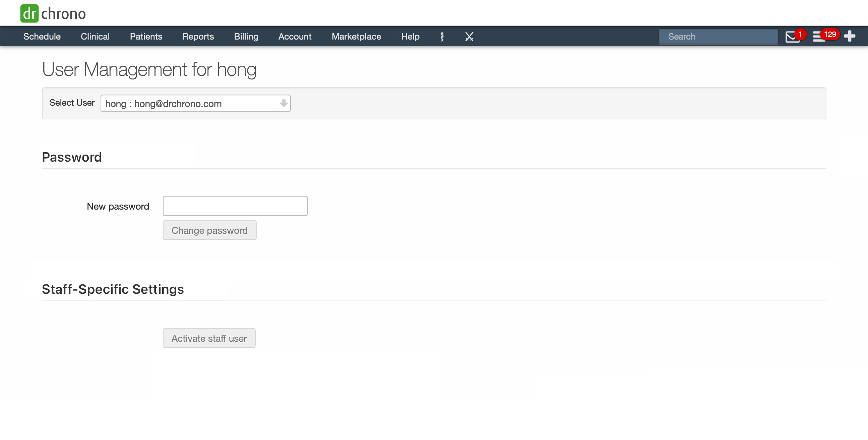This screenshot has height=440, width=868.
Task: Click the Password section heading
Action: (x=72, y=157)
